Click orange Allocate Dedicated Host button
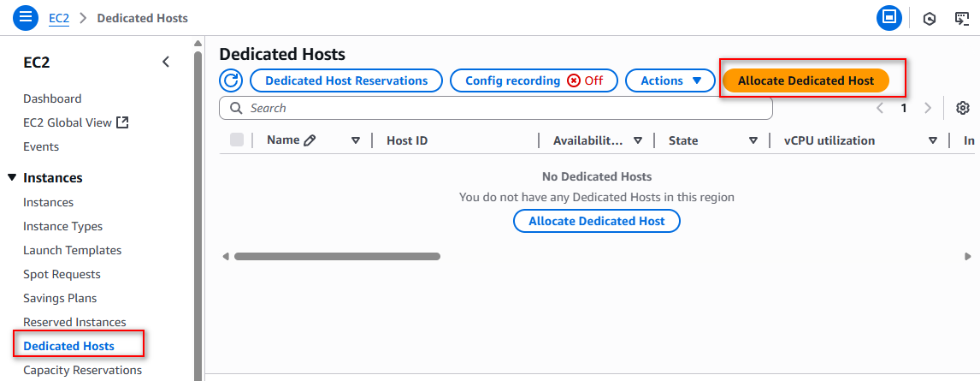This screenshot has height=381, width=980. click(x=806, y=80)
